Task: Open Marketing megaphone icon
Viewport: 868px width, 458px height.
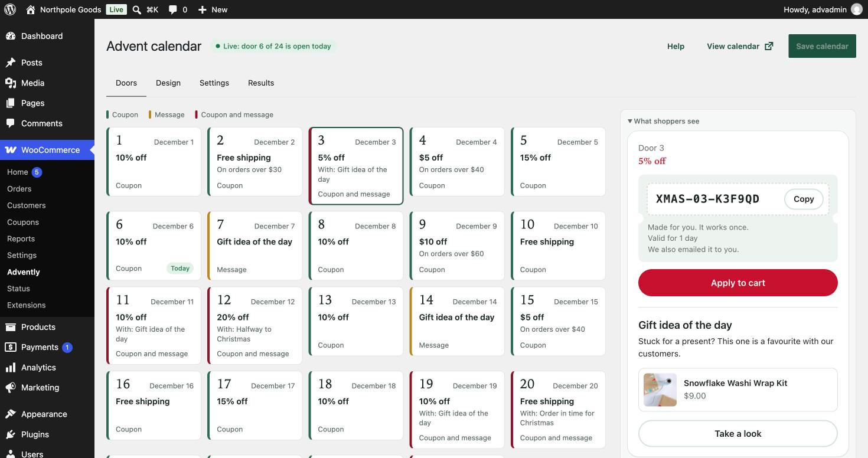Action: [11, 388]
